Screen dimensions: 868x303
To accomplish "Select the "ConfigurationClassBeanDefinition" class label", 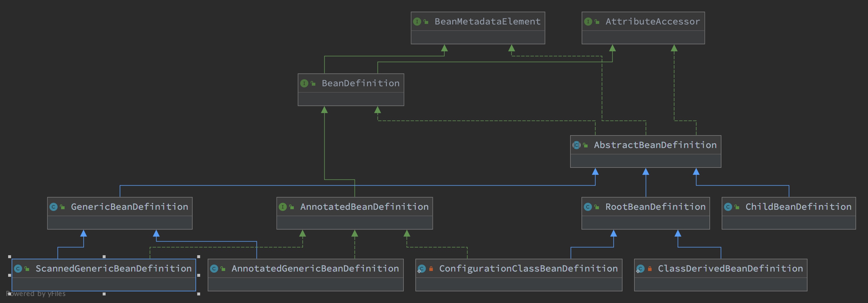I will [x=528, y=269].
